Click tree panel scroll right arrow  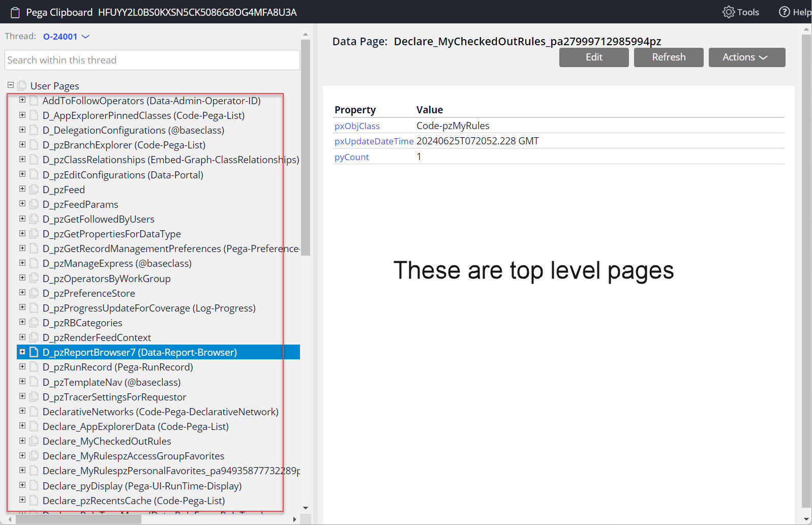coord(294,519)
